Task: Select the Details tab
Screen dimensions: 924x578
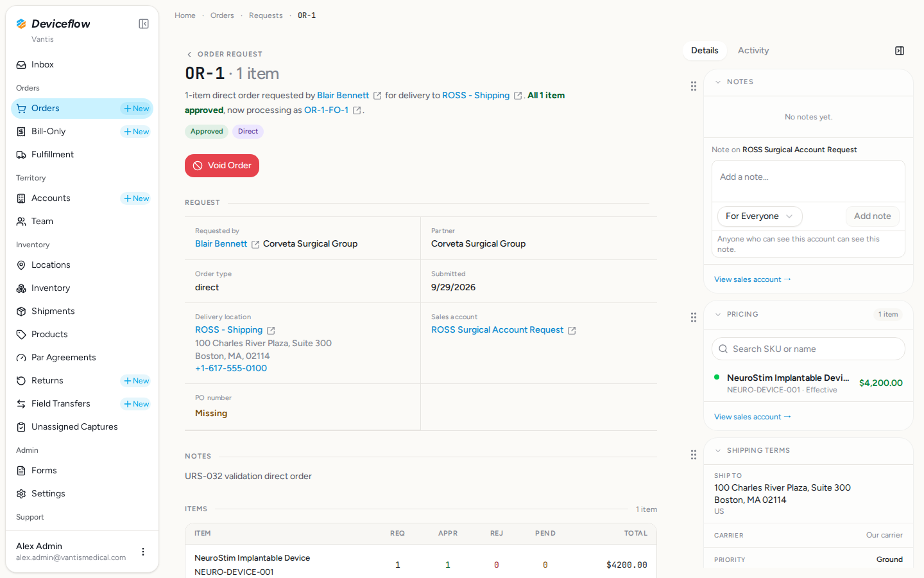Action: coord(705,51)
